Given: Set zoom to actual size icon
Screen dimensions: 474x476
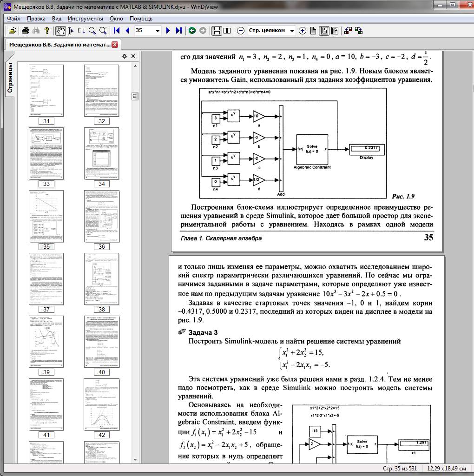Looking at the screenshot, I should click(313, 31).
